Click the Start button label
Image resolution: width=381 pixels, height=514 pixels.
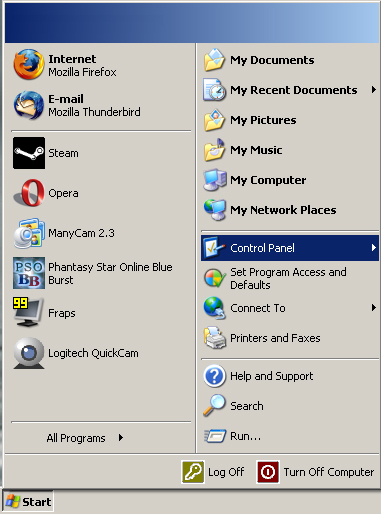36,502
